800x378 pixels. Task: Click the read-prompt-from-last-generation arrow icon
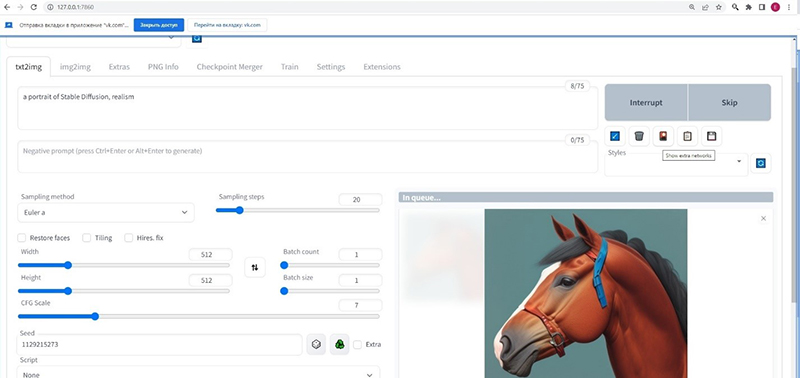pyautogui.click(x=615, y=136)
